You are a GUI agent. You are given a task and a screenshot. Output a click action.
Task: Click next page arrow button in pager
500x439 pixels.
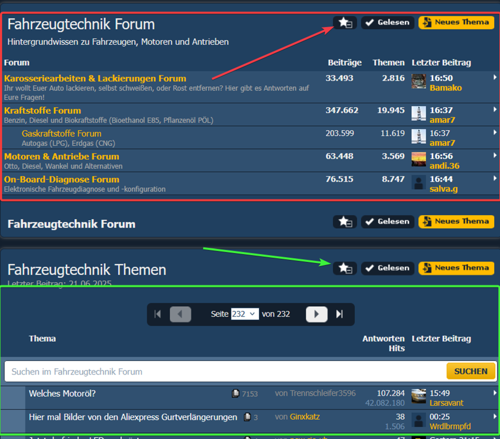point(317,314)
